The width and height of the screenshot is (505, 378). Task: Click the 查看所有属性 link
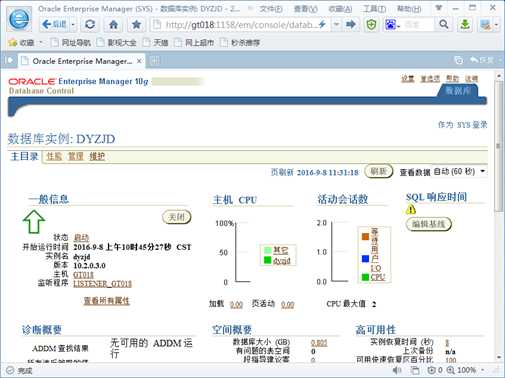[106, 301]
